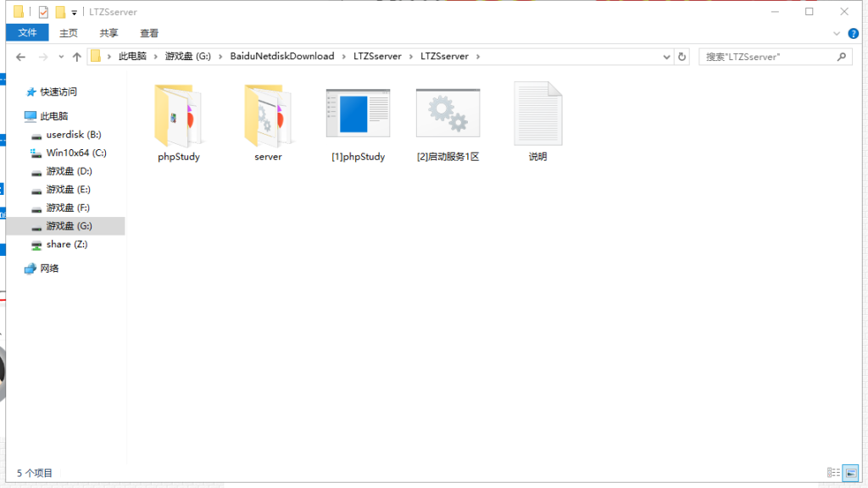Refresh the current folder view

tap(682, 57)
